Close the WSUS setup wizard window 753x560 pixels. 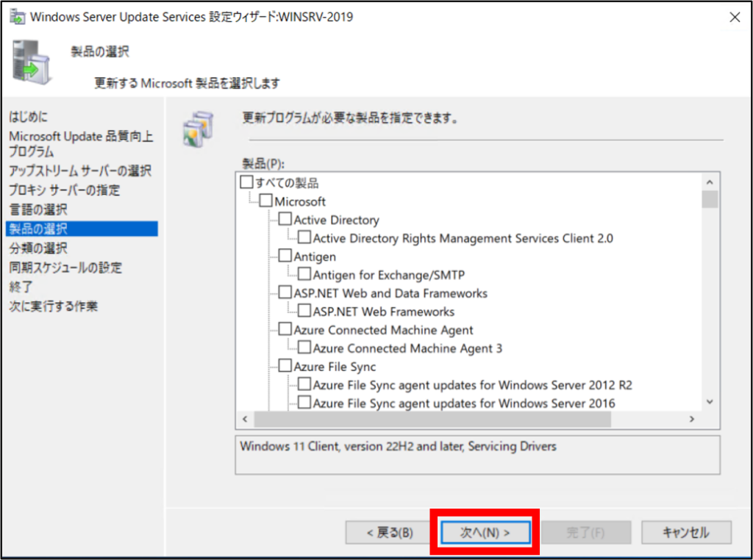coord(735,18)
